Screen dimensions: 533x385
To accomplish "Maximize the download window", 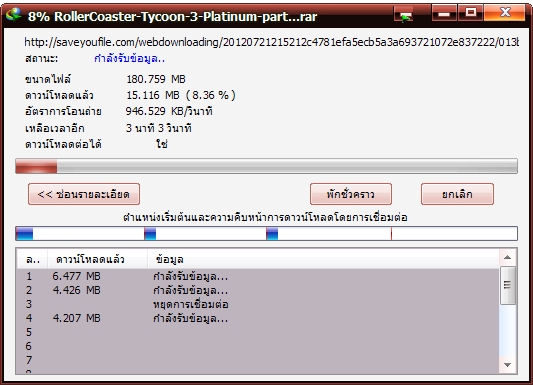I will tap(470, 13).
